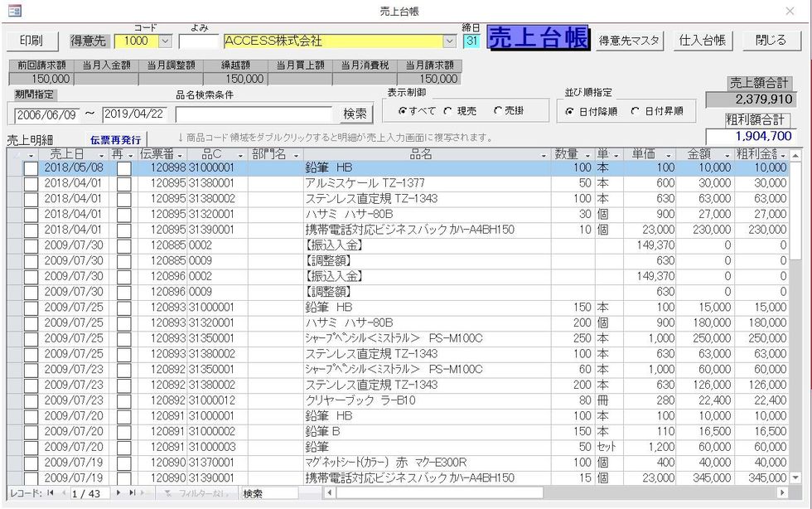Open the 得意先マスタ customer master

pos(630,40)
